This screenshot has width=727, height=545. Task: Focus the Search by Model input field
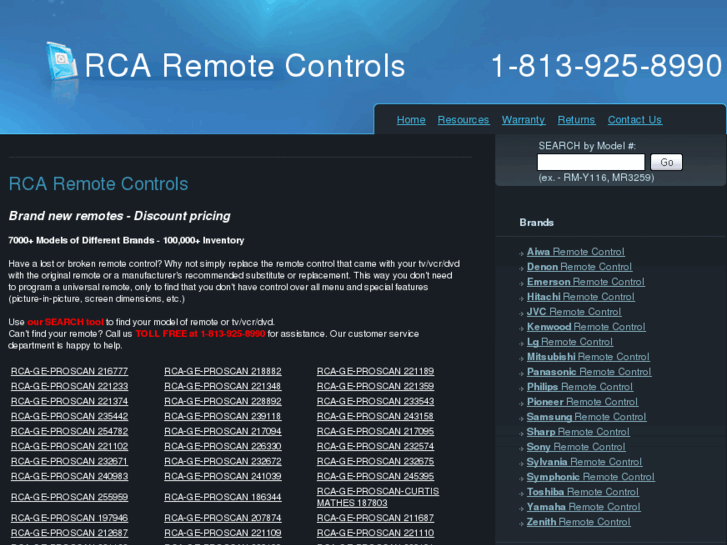pyautogui.click(x=591, y=162)
